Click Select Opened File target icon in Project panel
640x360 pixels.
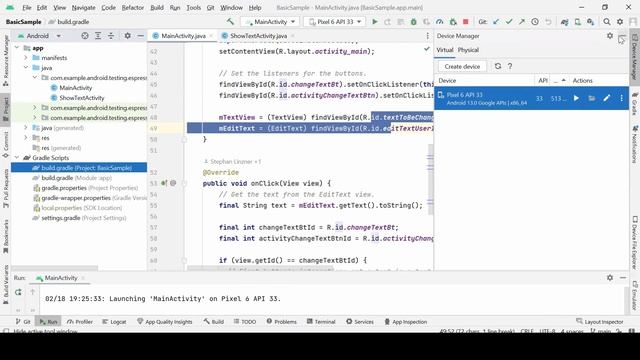click(85, 36)
